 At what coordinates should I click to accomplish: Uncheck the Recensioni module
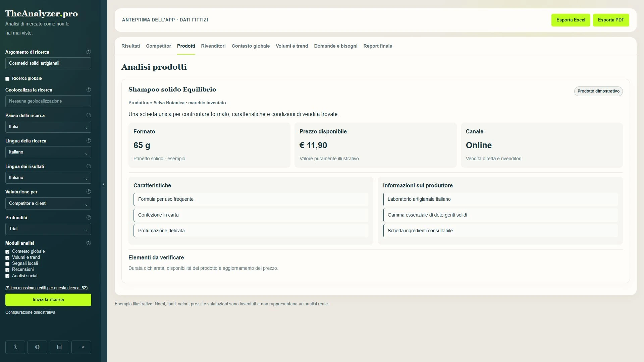pos(7,270)
